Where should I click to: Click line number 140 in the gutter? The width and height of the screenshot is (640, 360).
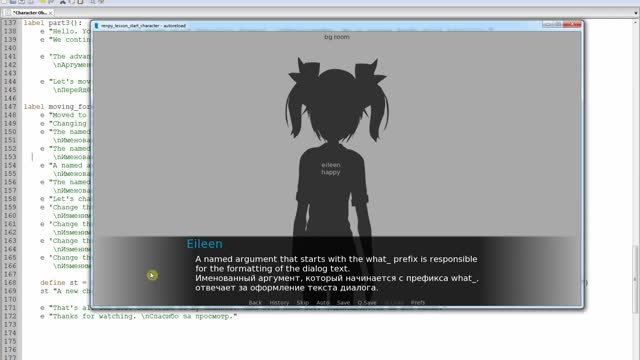[x=10, y=48]
